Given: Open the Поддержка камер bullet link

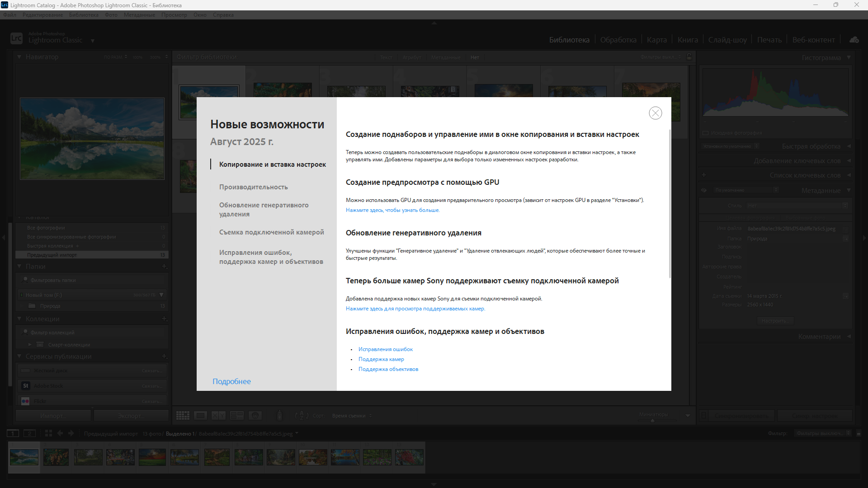Looking at the screenshot, I should pyautogui.click(x=381, y=359).
